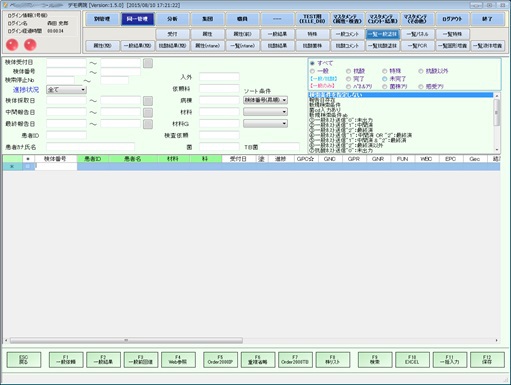Click the 患者ID input field
This screenshot has width=511, height=385.
tap(66, 135)
